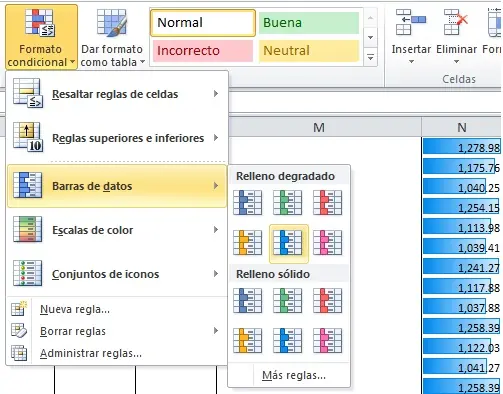Click the Eliminar cells icon

pyautogui.click(x=456, y=22)
